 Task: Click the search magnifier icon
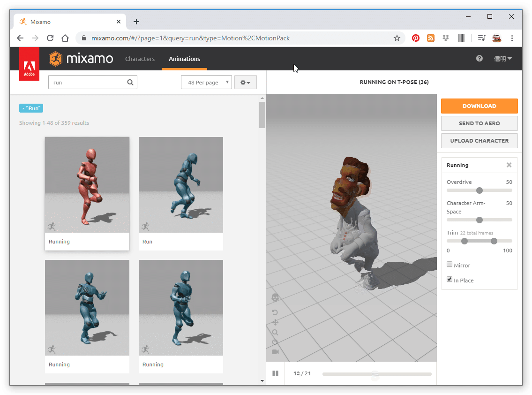(x=130, y=82)
